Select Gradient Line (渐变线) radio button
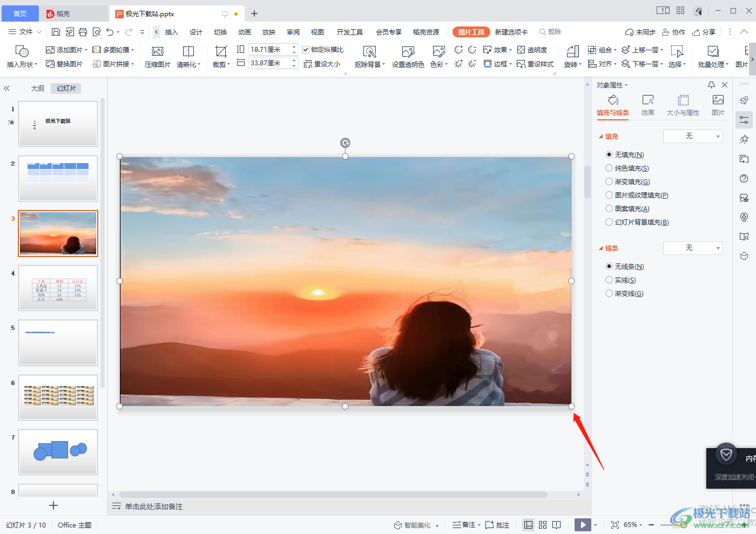 pos(609,293)
